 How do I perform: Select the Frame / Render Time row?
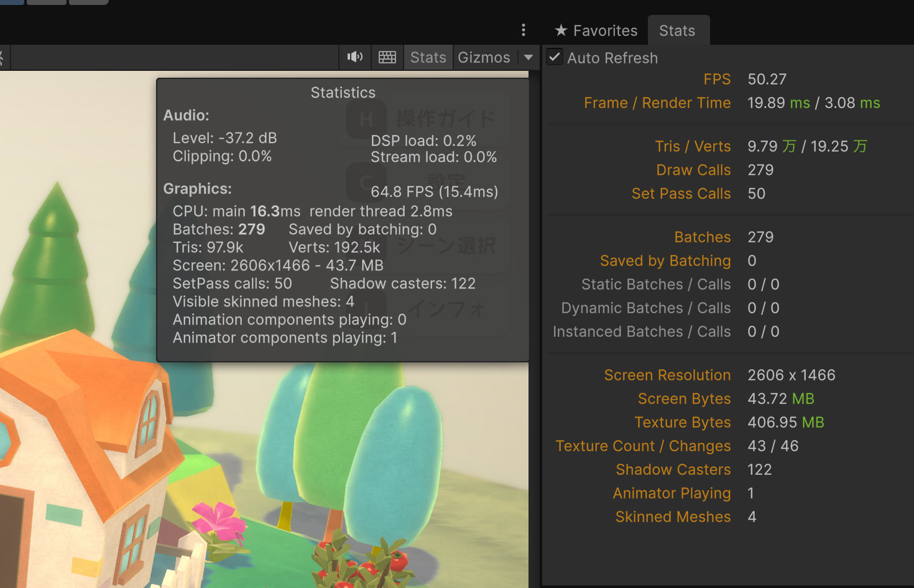[657, 103]
